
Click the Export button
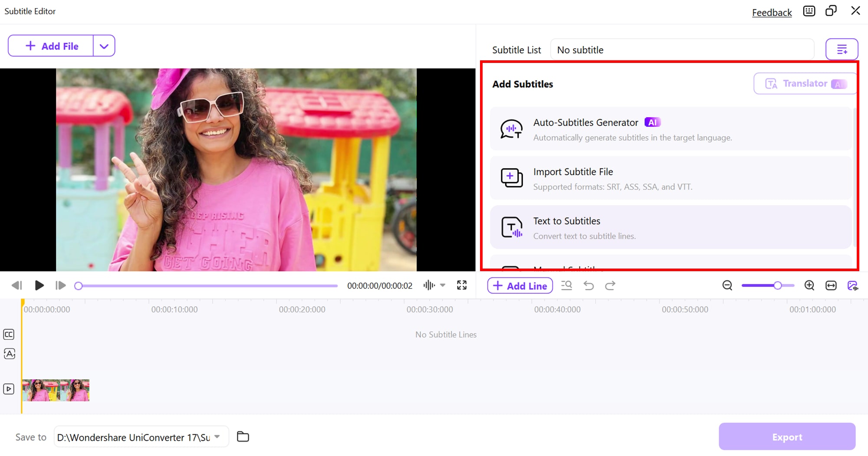click(x=787, y=437)
